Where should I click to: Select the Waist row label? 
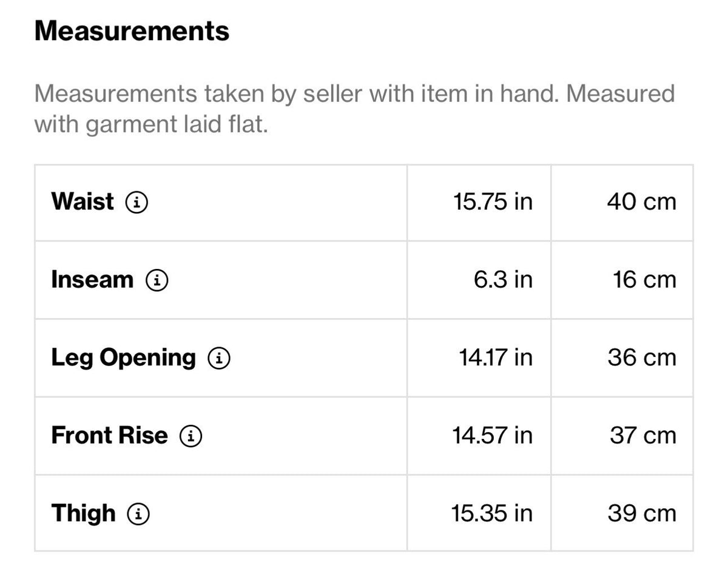83,202
